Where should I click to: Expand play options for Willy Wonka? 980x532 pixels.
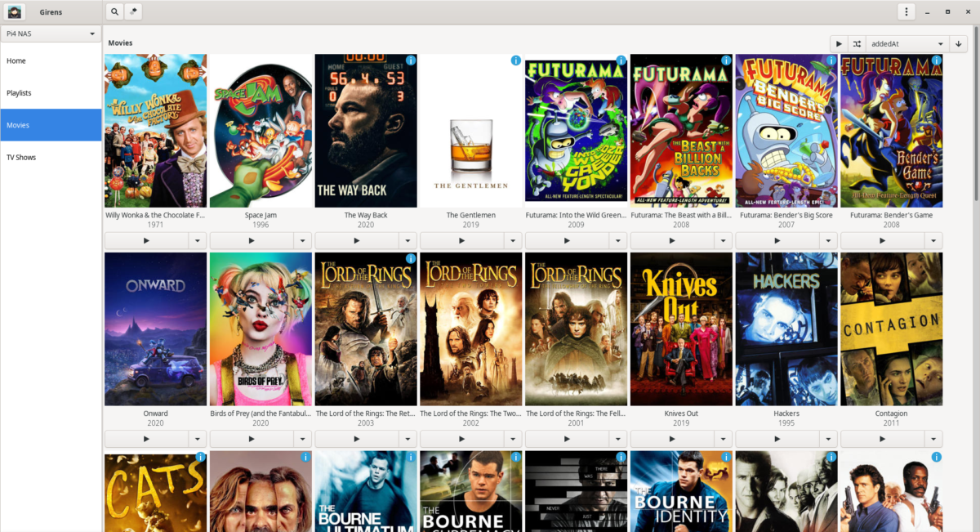point(198,241)
